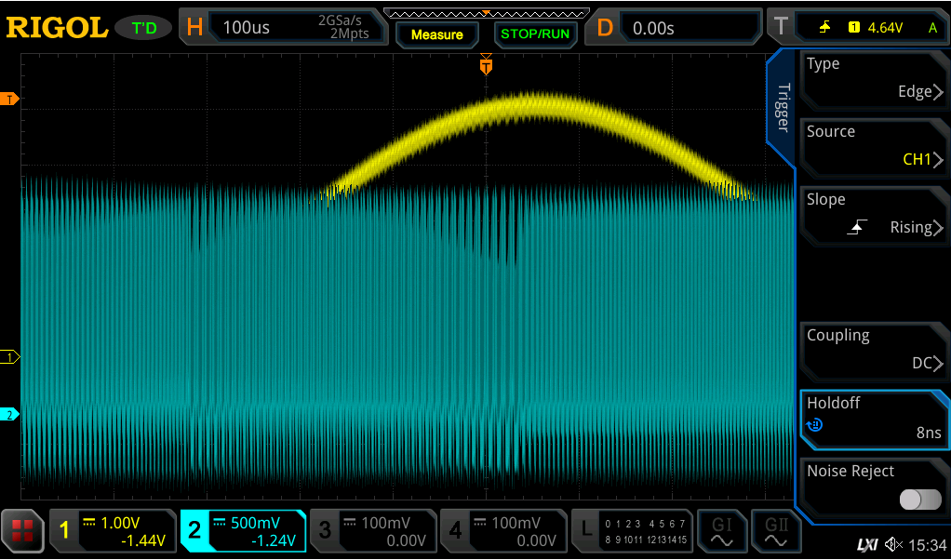Click the channel 1 ground marker at left
The width and height of the screenshot is (951, 560).
pyautogui.click(x=9, y=357)
